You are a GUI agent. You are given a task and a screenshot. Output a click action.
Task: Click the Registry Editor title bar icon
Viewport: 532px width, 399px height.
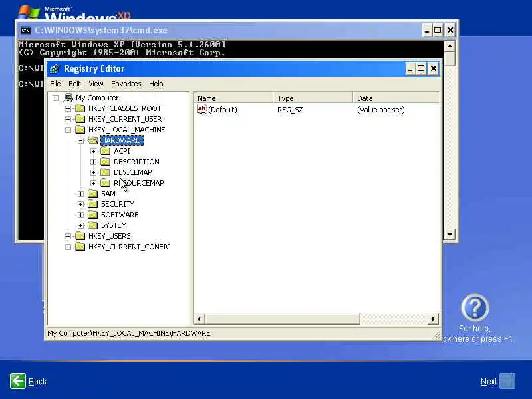tap(55, 69)
